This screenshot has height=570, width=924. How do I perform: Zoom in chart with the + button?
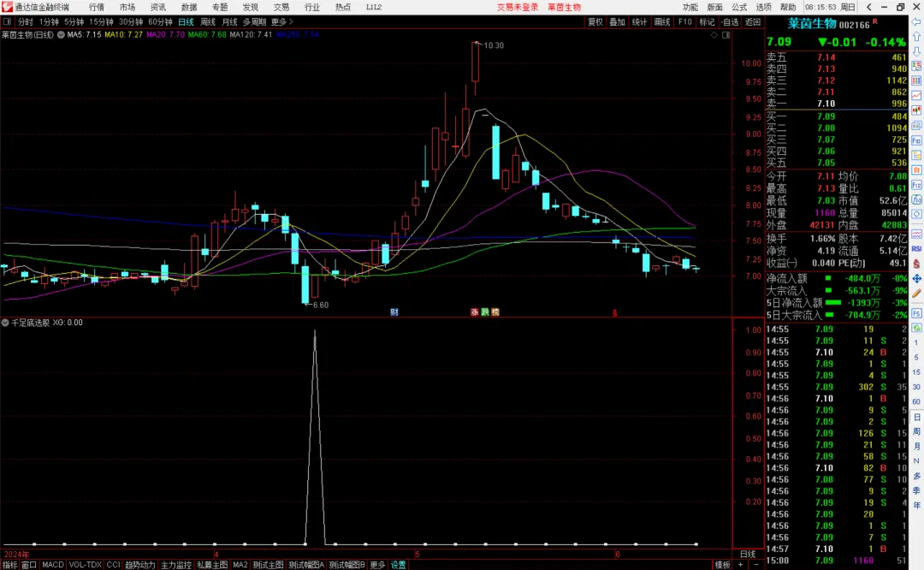740,565
